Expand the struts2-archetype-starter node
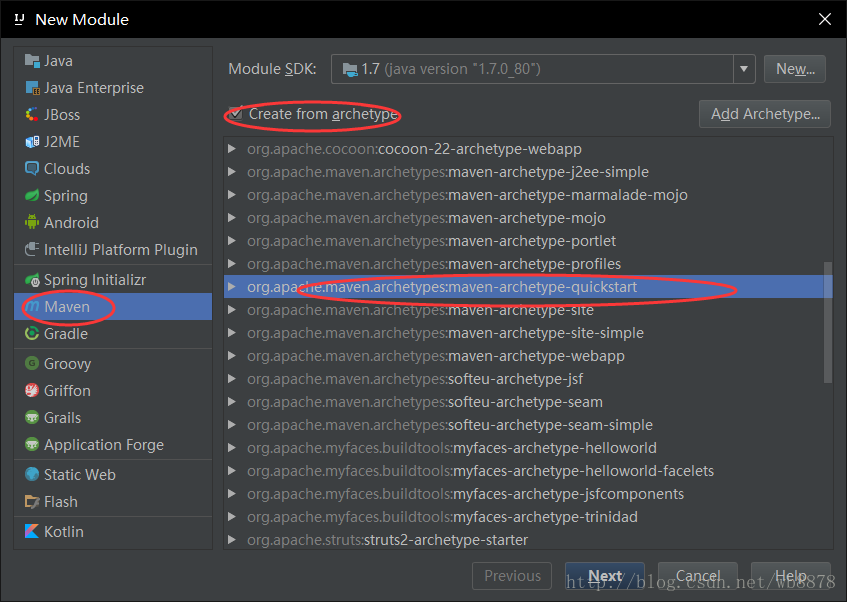 (x=232, y=539)
